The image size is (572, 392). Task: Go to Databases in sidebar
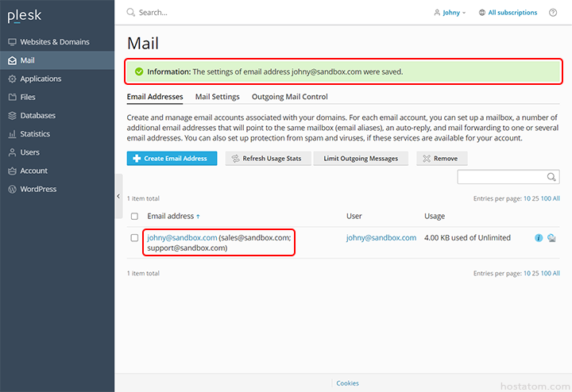37,116
